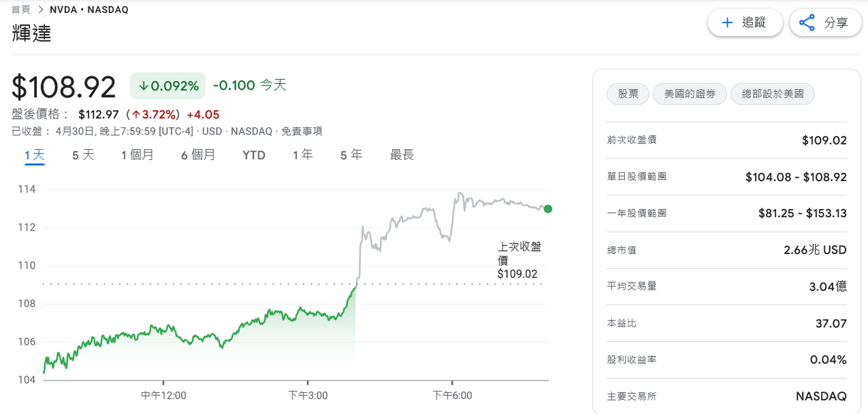Click the 3.04億 average volume value

point(827,287)
